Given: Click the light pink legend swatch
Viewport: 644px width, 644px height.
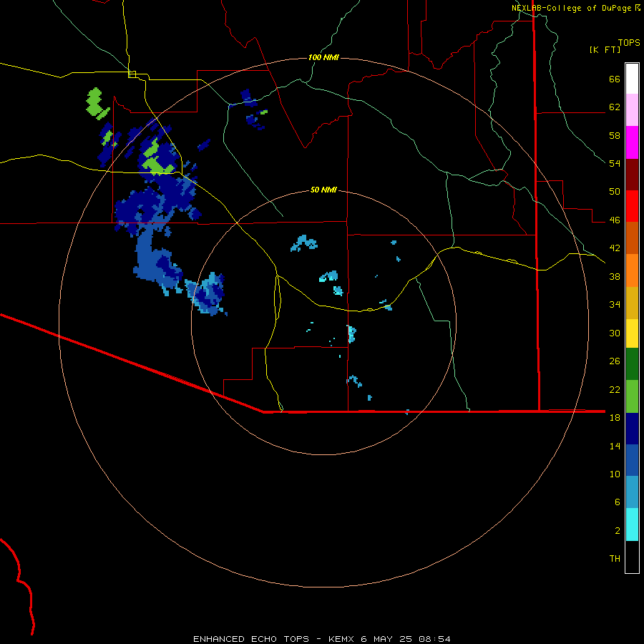Looking at the screenshot, I should click(x=632, y=110).
